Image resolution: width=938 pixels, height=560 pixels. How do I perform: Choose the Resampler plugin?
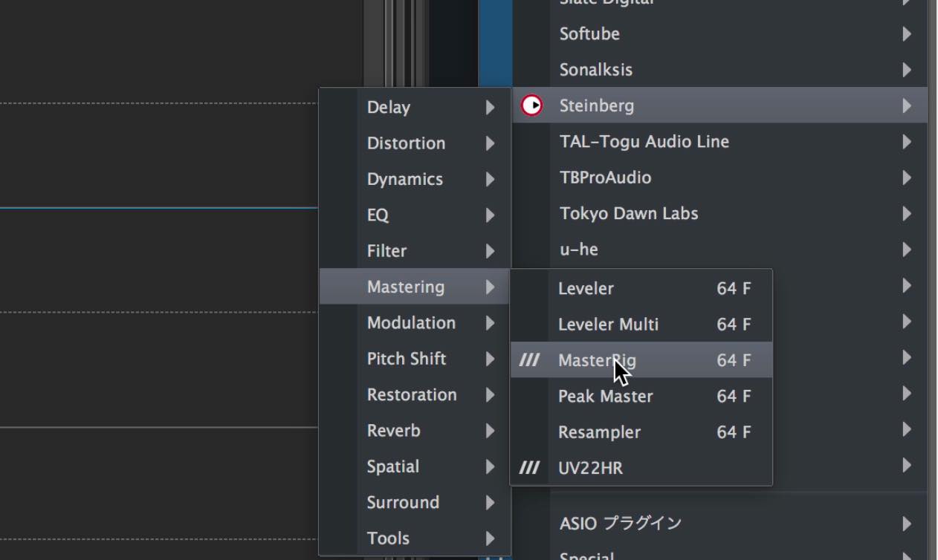(641, 432)
